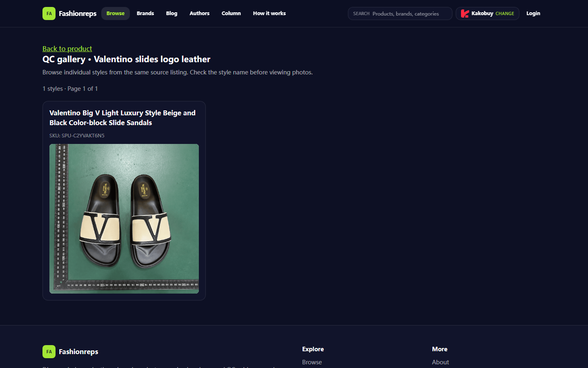Viewport: 588px width, 368px height.
Task: Open the Valentino slides QC photo thumbnail
Action: pos(124,219)
